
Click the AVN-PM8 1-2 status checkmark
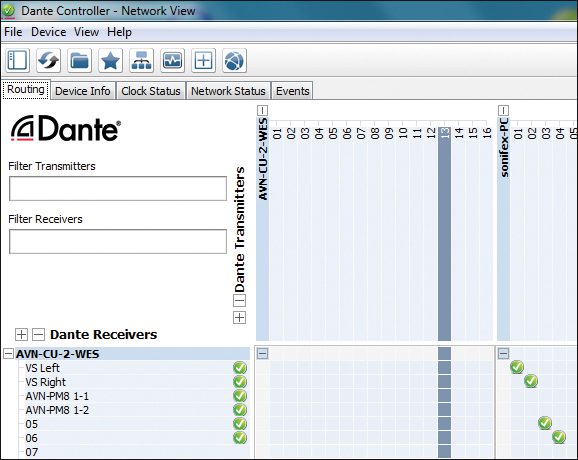coord(240,410)
